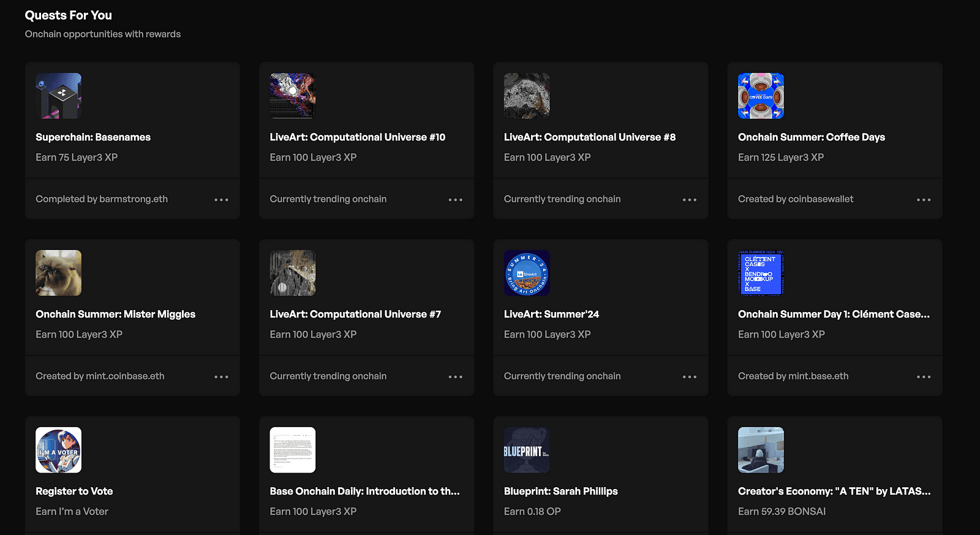980x535 pixels.
Task: Click the Superchain: Basenames title
Action: (93, 137)
